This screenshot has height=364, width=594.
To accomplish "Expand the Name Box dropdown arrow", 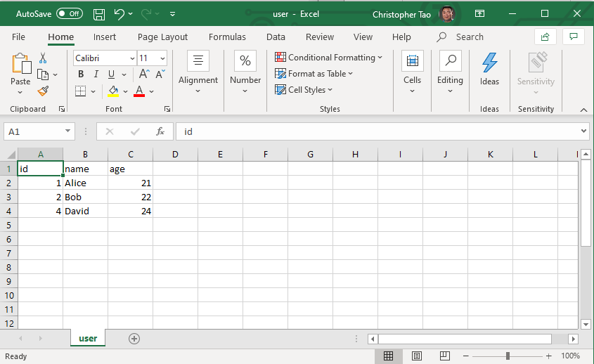I will pyautogui.click(x=67, y=131).
